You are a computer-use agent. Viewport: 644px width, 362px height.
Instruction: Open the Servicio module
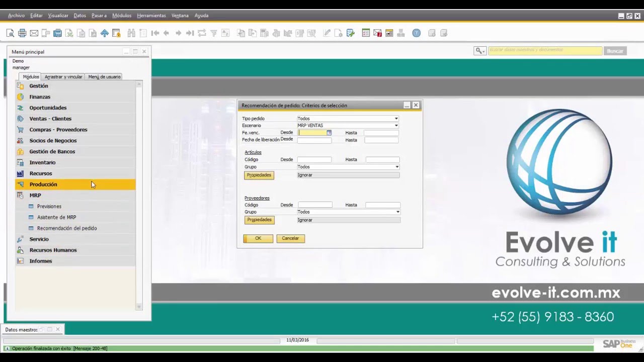75,239
